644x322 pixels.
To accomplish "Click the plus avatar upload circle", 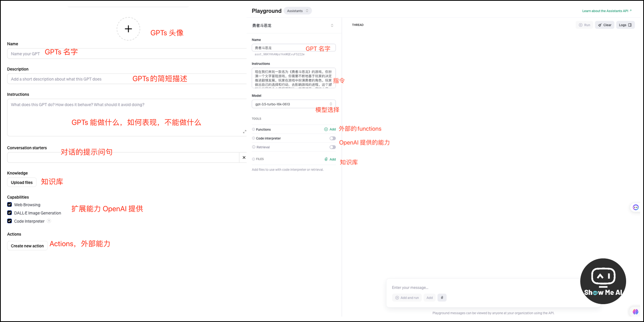I will 128,29.
